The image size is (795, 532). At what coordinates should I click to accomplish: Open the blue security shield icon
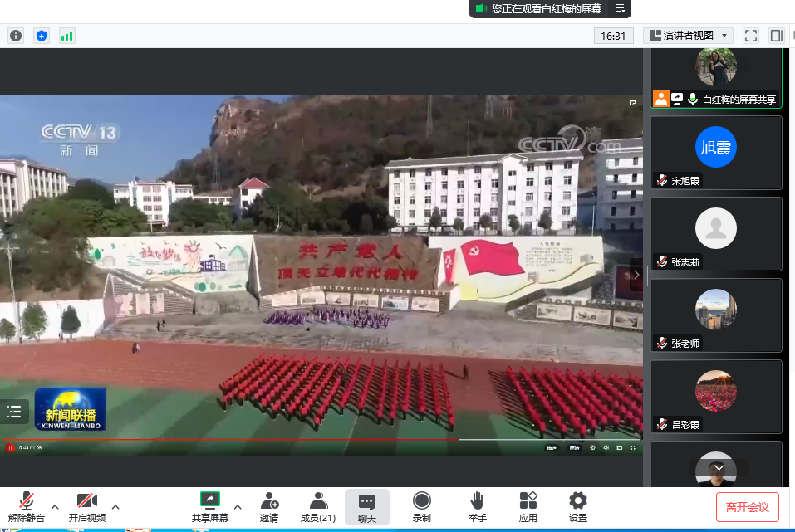[42, 36]
